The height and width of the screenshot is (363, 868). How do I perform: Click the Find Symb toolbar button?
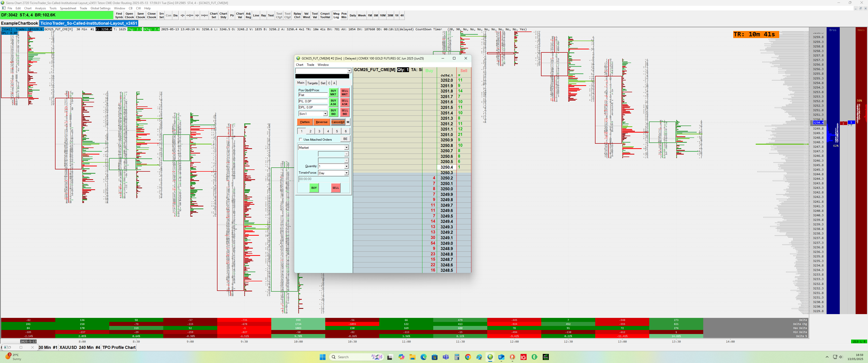pos(119,15)
